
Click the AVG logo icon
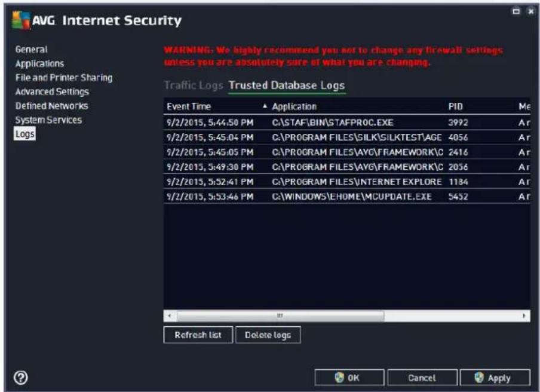(x=21, y=20)
